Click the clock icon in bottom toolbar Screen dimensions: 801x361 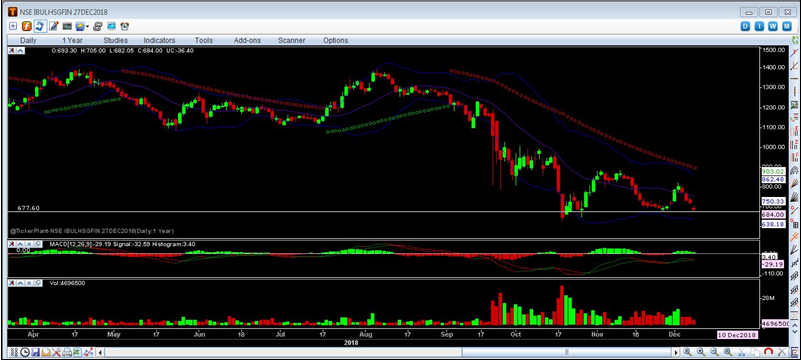pos(25,352)
